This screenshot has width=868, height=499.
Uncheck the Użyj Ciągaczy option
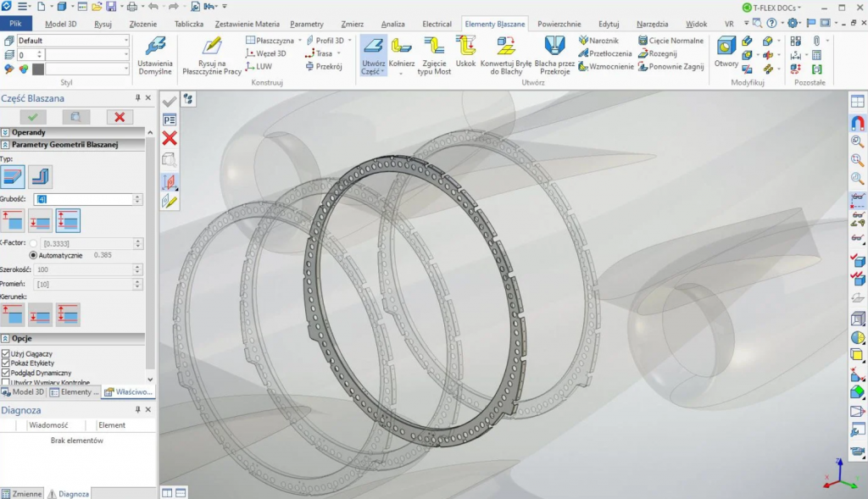[x=6, y=352]
